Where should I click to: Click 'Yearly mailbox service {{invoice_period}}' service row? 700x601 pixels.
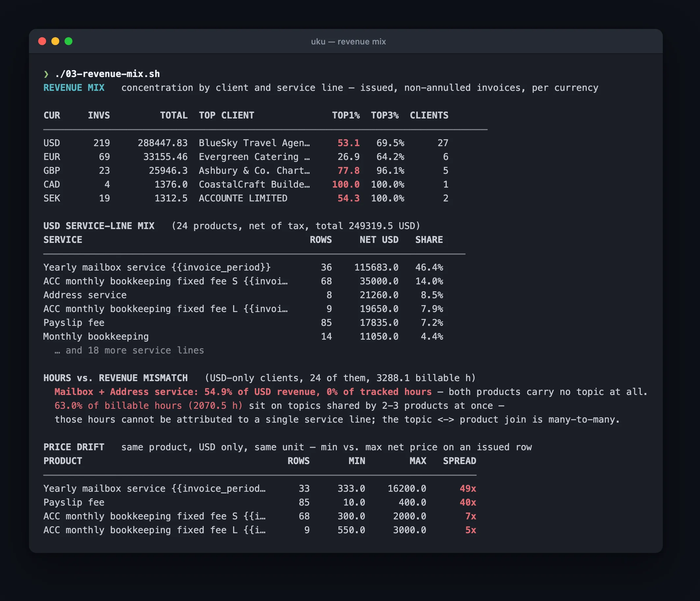coord(157,267)
